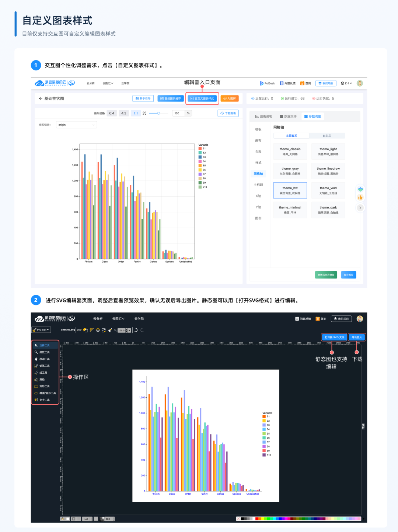The image size is (398, 532).
Task: Open the ZH language dropdown
Action: click(x=346, y=83)
